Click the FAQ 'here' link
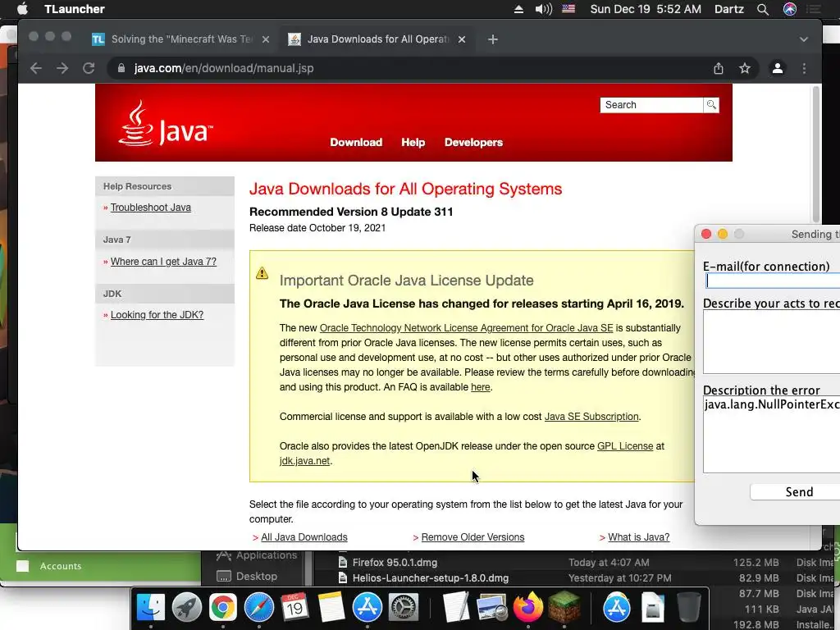Image resolution: width=840 pixels, height=630 pixels. pos(481,387)
